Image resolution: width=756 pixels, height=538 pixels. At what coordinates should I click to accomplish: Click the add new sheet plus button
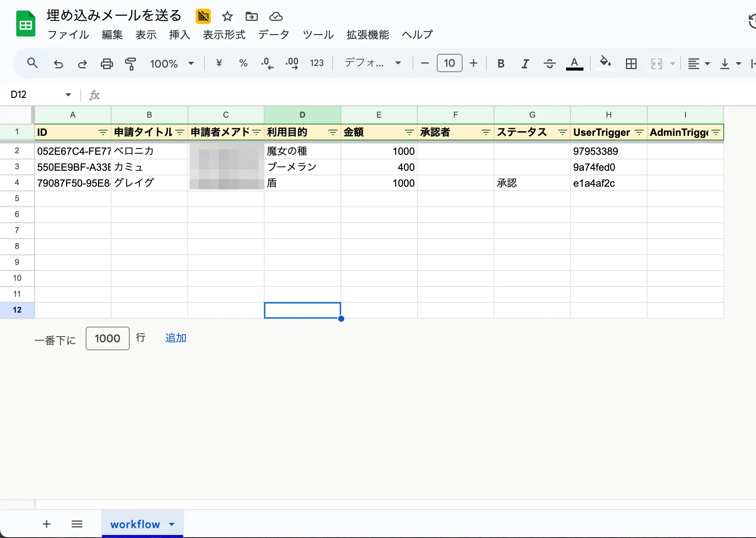coord(47,524)
